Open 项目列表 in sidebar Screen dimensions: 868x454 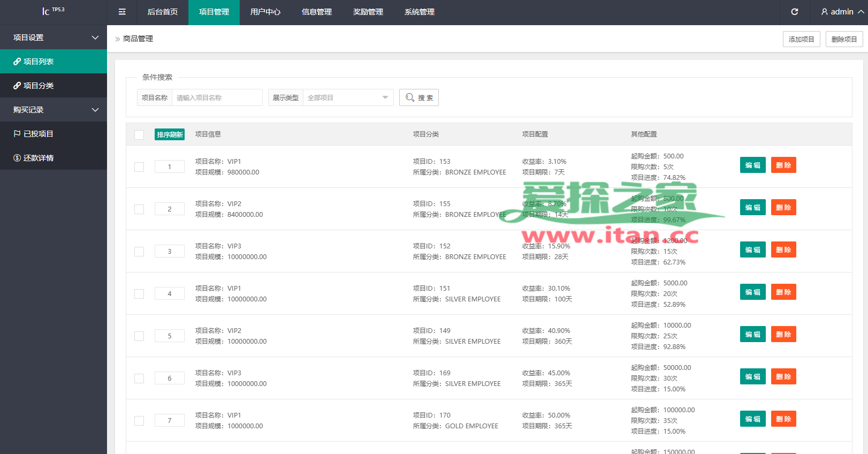pos(54,62)
